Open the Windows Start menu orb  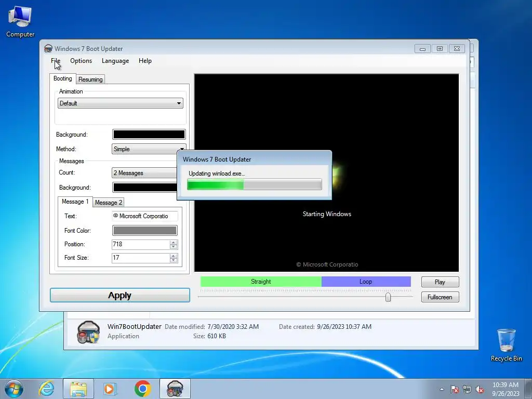14,389
